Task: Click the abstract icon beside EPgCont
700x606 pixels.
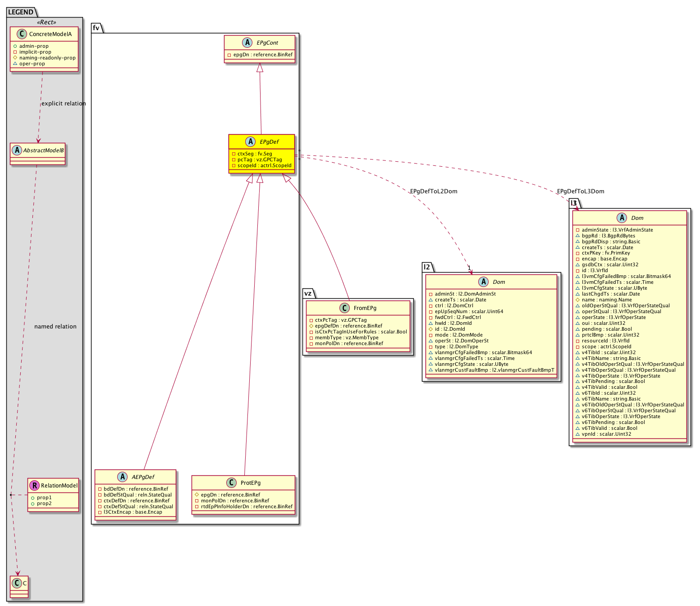Action: coord(247,43)
